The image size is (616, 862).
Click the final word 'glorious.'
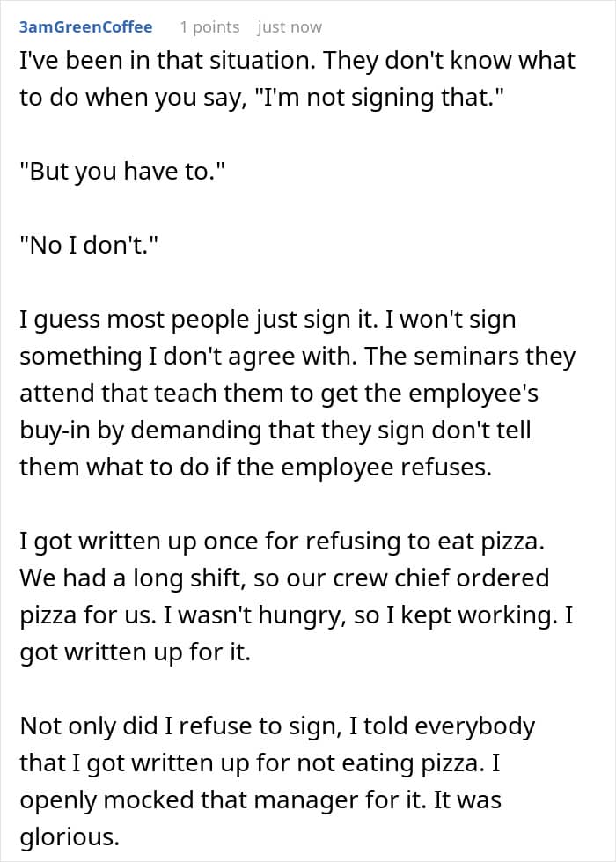pos(70,836)
